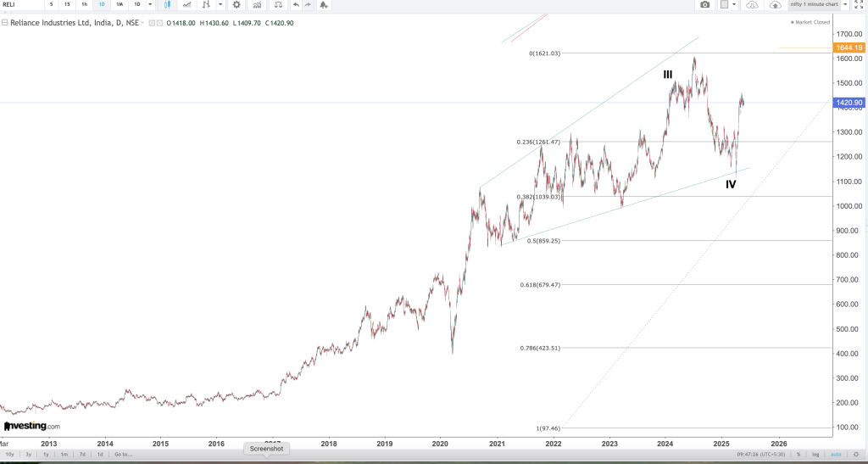This screenshot has height=464, width=868.
Task: Take a chart snapshot with camera icon
Action: click(704, 4)
